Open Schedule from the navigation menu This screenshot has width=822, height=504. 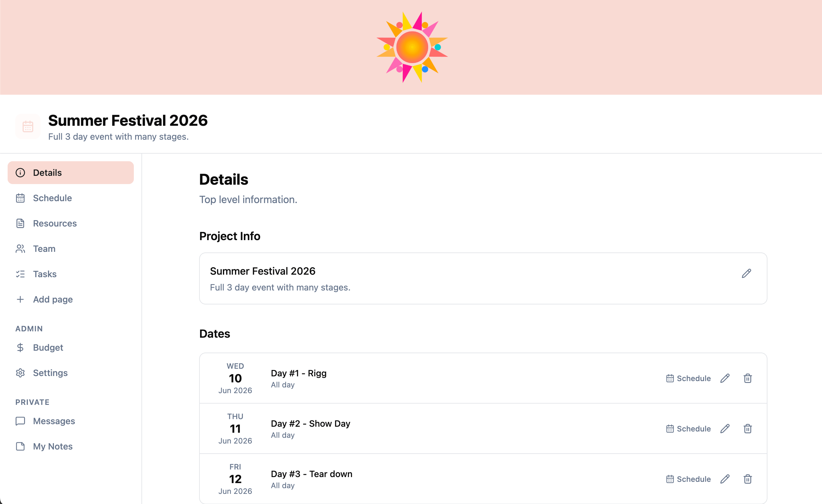click(x=52, y=198)
